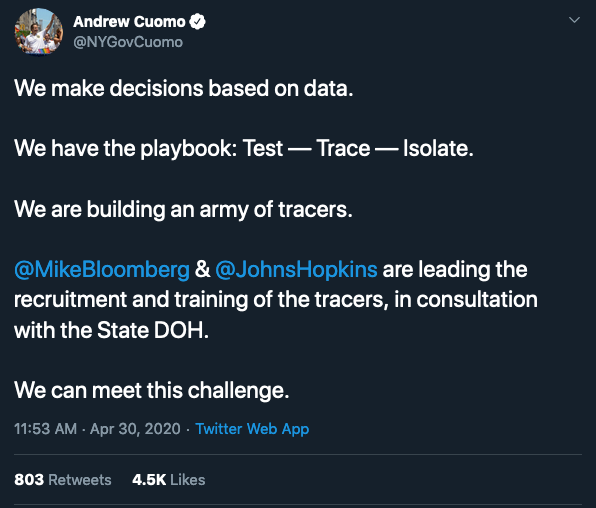Click the 11:53 AM Apr 30, 2020 timestamp
The image size is (596, 508).
(x=97, y=429)
